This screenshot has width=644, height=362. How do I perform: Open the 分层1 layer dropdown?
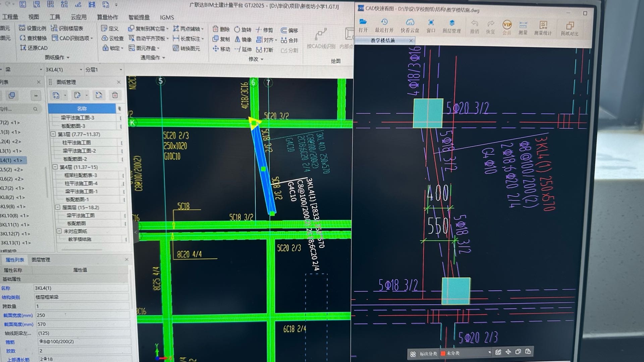[121, 70]
